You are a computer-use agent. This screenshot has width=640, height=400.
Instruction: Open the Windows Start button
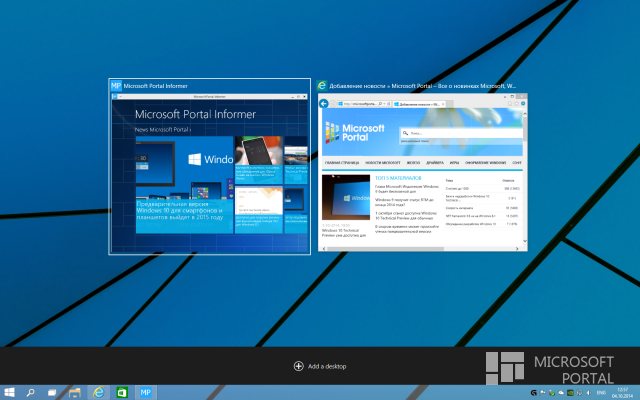pos(9,393)
